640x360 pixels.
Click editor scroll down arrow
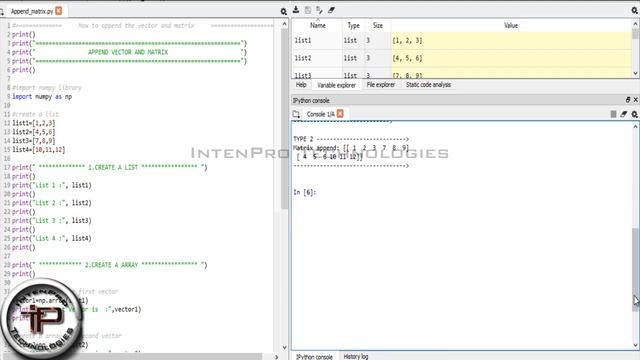point(284,348)
